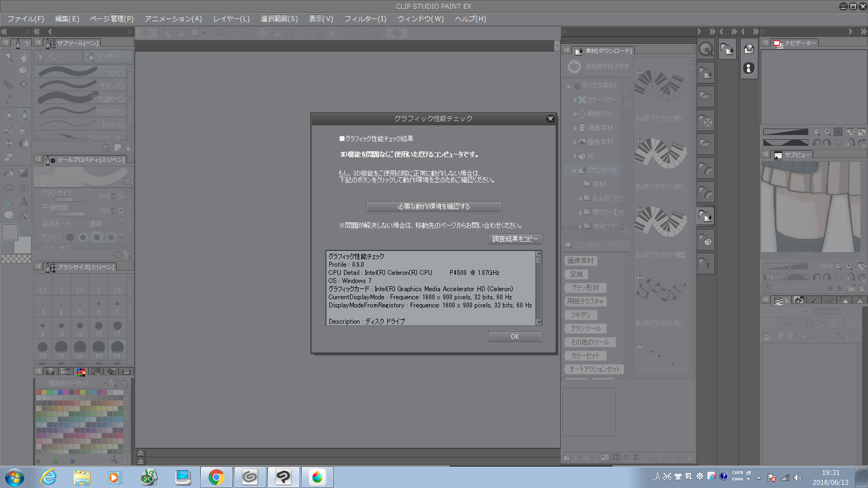Select the magnifier zoom tool
Viewport: 868px width, 488px height.
[x=9, y=56]
